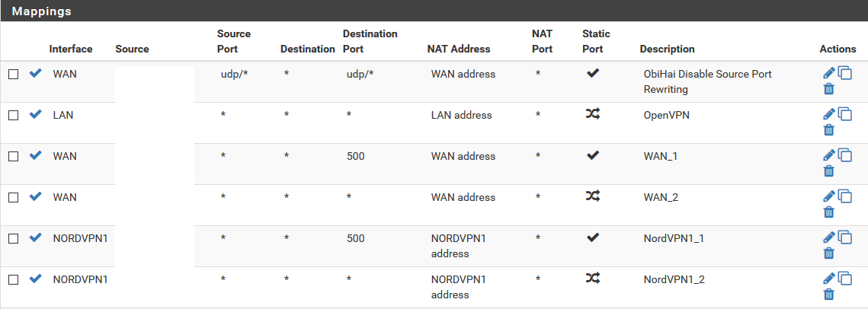The height and width of the screenshot is (309, 868).
Task: Copy the WAN_1 mapping rule
Action: pyautogui.click(x=844, y=155)
